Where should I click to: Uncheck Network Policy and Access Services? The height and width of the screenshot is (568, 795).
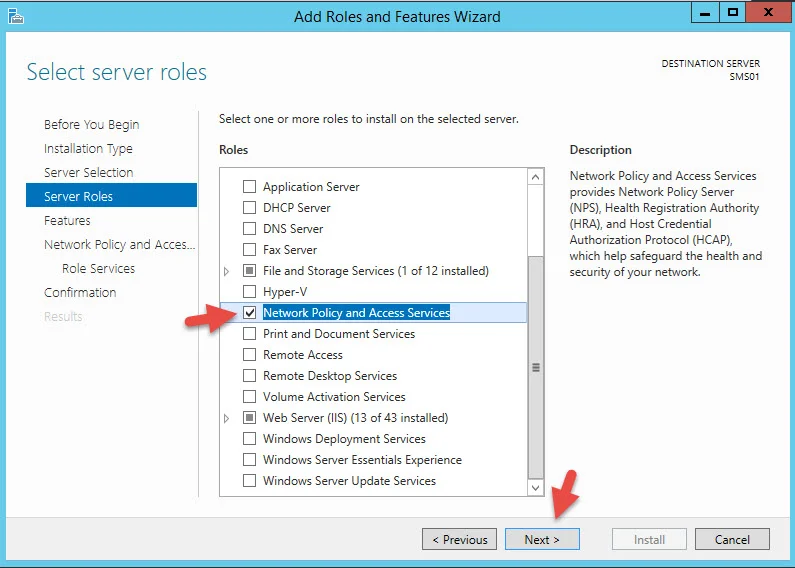tap(249, 312)
